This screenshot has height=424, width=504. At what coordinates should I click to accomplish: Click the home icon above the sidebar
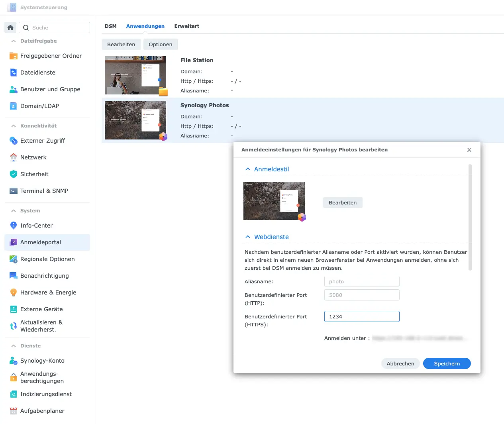click(x=10, y=27)
